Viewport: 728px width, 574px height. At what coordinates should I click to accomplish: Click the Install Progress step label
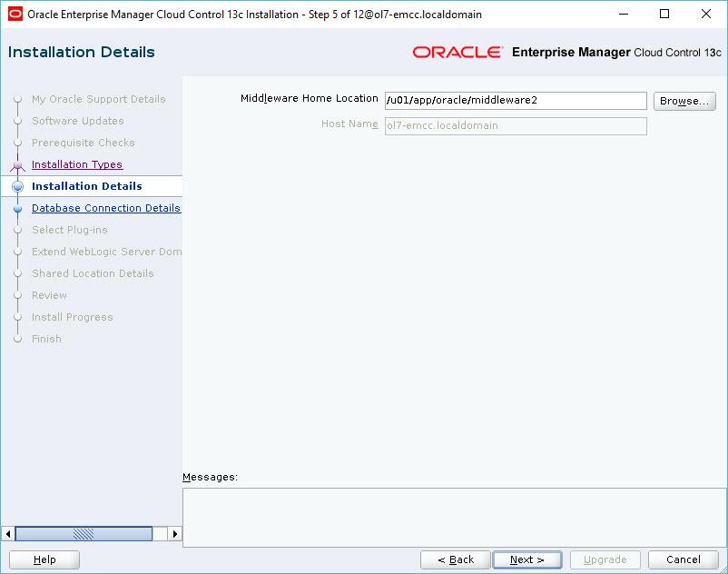72,317
